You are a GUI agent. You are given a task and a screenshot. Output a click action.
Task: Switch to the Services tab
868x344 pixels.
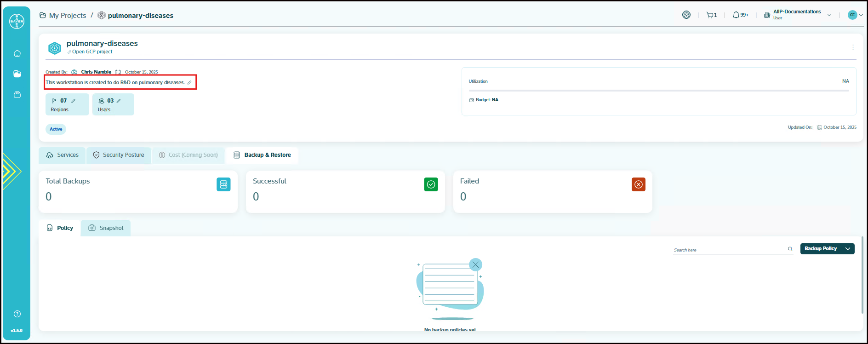(x=63, y=155)
